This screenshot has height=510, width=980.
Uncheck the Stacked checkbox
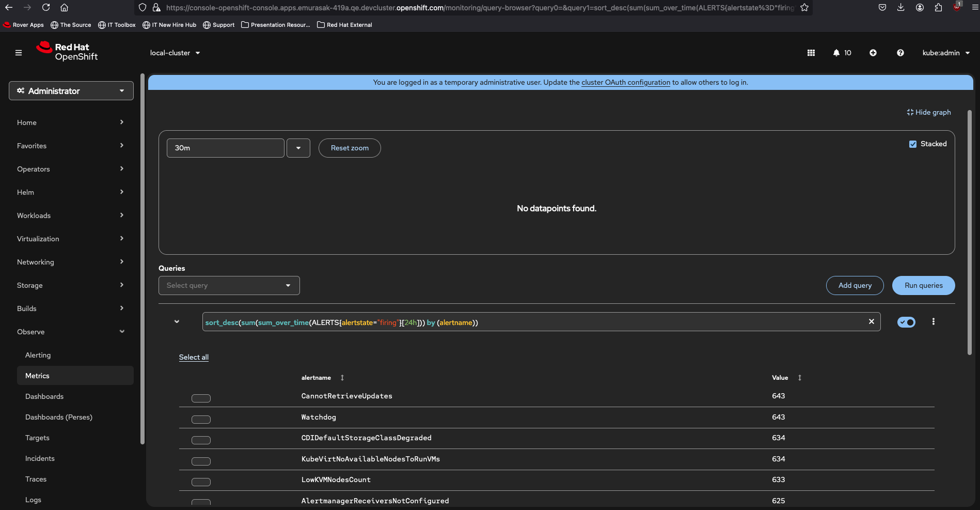[x=913, y=144]
